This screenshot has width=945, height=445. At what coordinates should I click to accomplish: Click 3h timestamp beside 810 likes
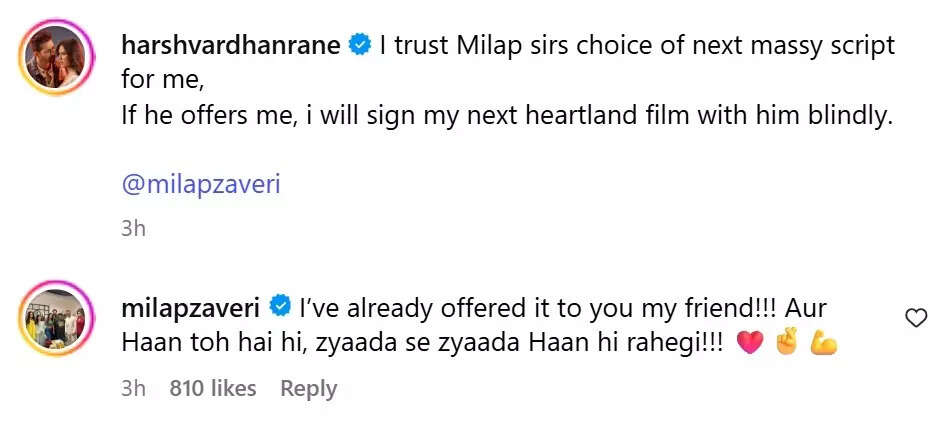coord(133,388)
